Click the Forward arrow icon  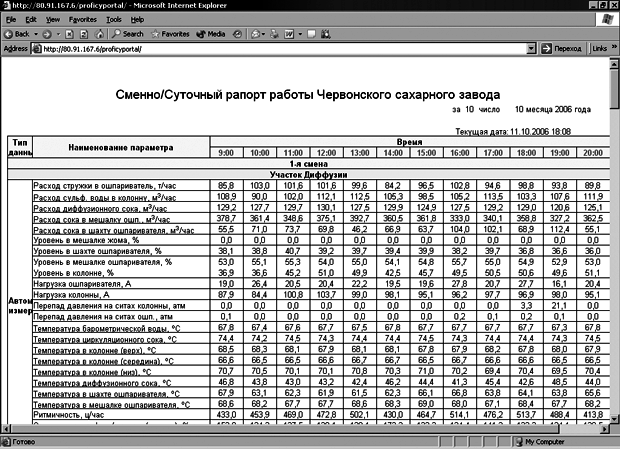(x=47, y=34)
